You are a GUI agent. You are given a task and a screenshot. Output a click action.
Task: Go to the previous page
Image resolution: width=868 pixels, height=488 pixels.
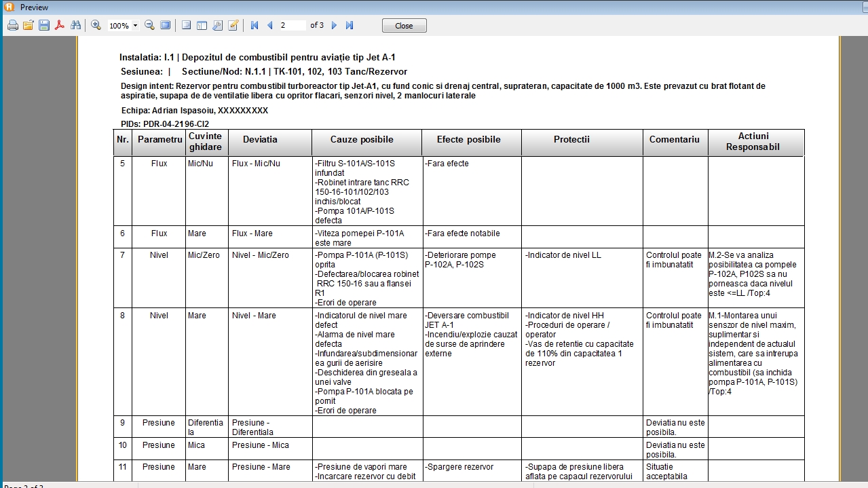[x=269, y=25]
